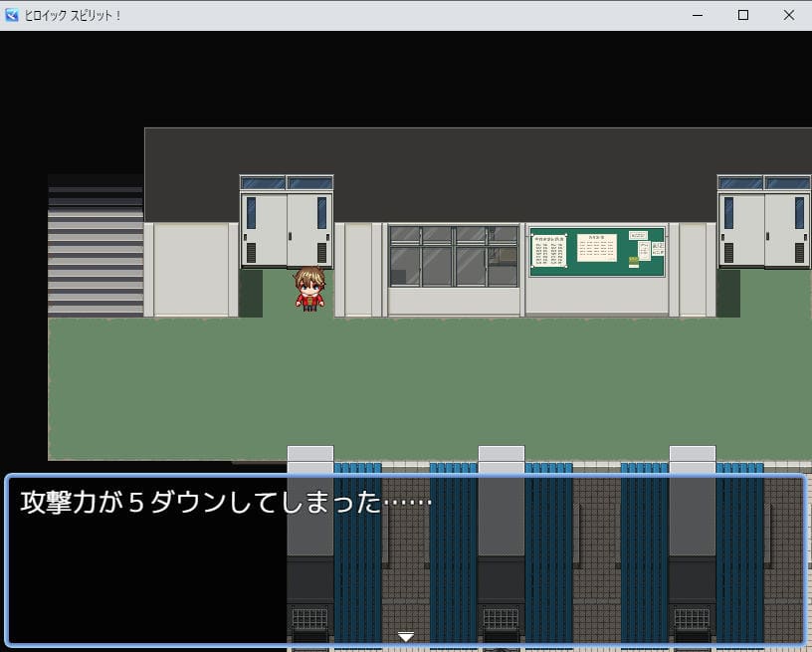Close the ヒロイック スピリット！ window
812x652 pixels.
click(x=789, y=15)
